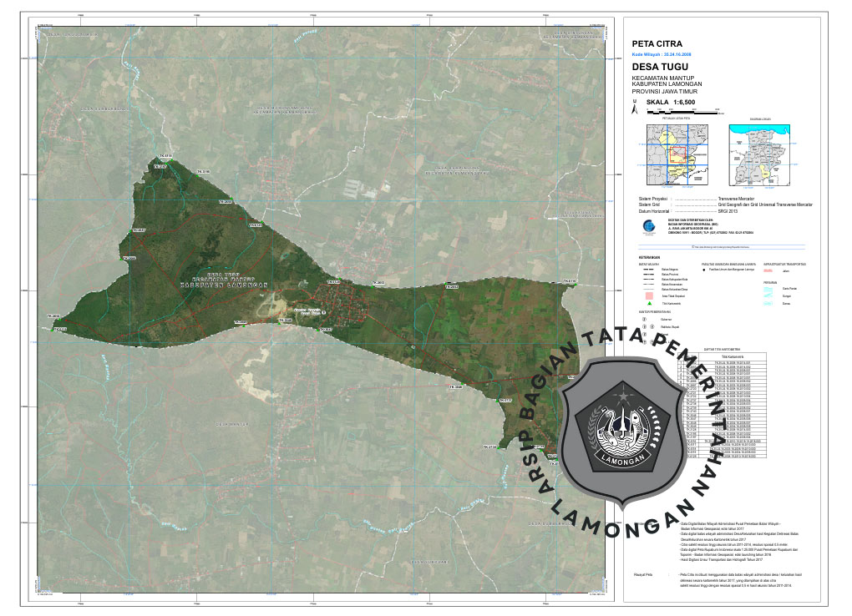This screenshot has height=616, width=852.
Task: Select the Sungai river legend symbol
Action: (769, 295)
